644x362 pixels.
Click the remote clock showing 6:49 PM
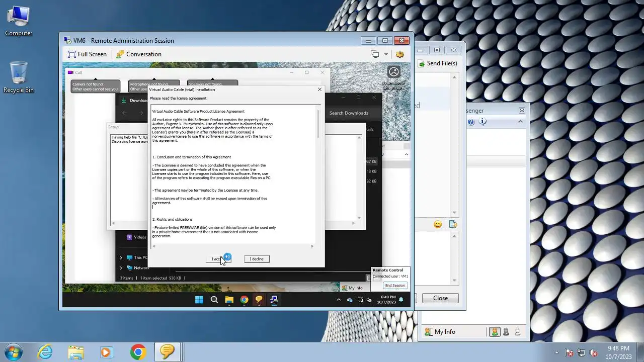pos(386,300)
